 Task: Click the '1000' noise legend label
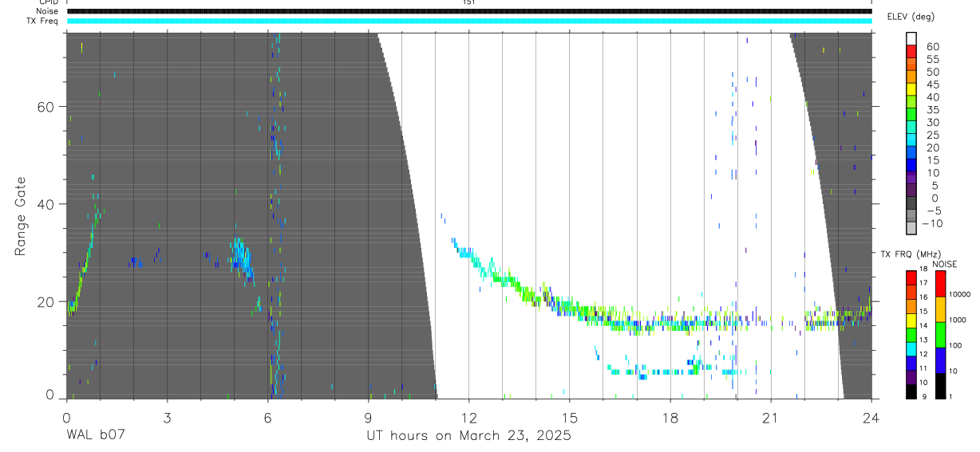point(958,321)
